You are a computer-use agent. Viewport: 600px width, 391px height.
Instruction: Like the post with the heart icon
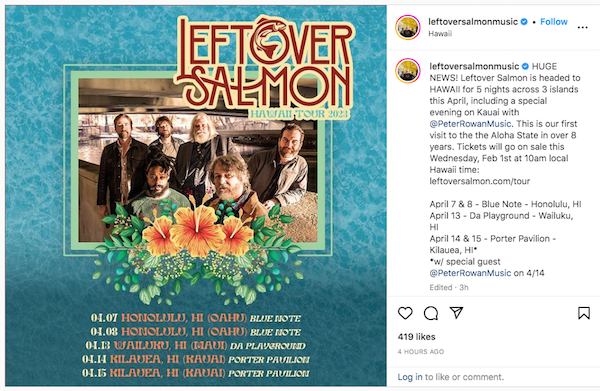coord(405,313)
